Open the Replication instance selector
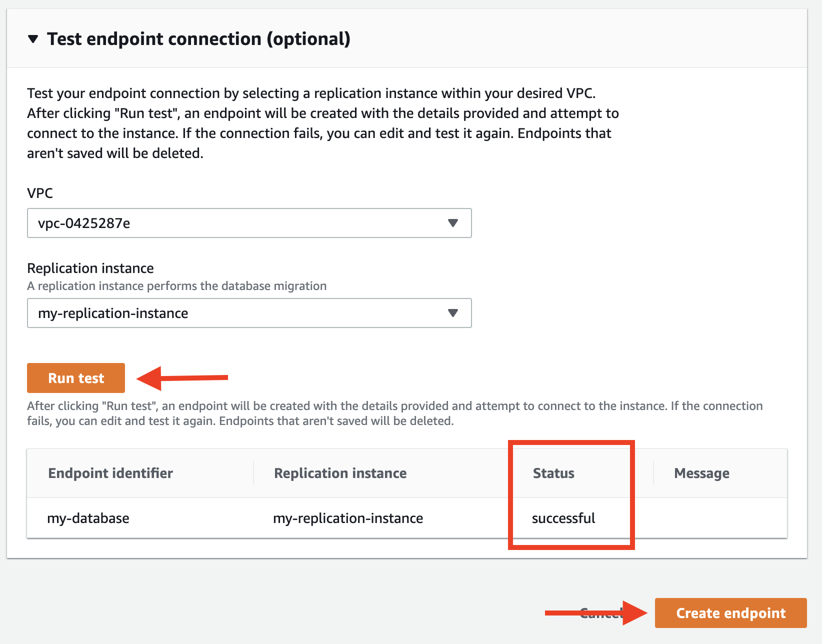The image size is (822, 644). coord(249,313)
